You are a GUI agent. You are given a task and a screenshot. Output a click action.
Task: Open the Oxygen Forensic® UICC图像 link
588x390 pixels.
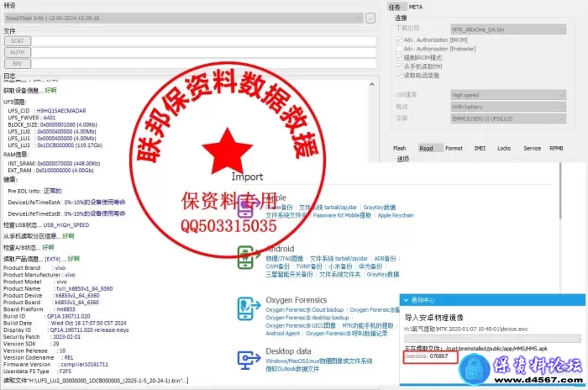(x=301, y=326)
